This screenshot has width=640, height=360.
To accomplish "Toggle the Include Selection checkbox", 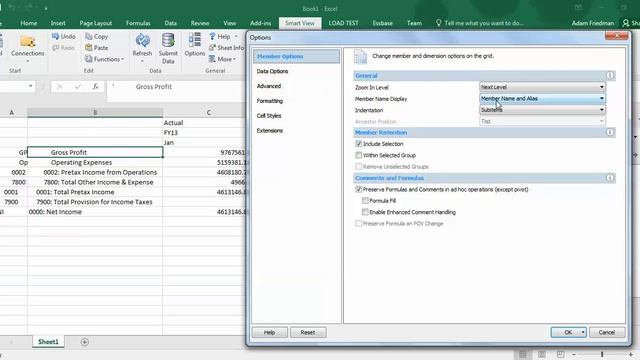I will [358, 144].
